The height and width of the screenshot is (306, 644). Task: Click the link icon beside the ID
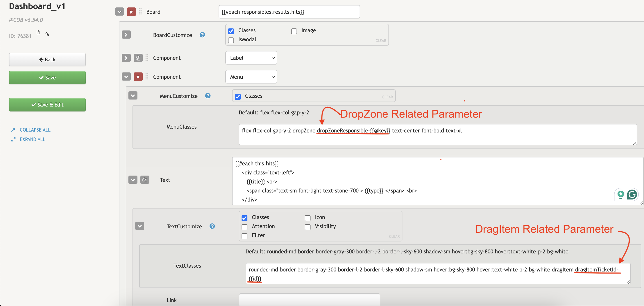(x=47, y=34)
